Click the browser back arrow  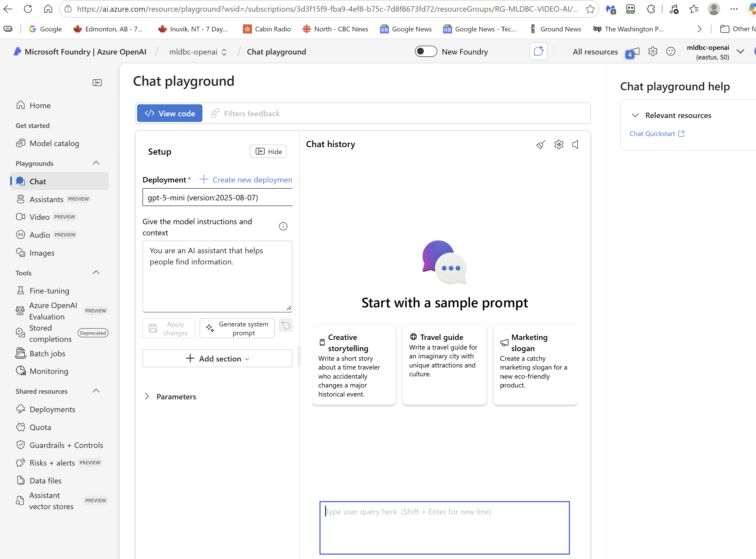click(x=8, y=9)
